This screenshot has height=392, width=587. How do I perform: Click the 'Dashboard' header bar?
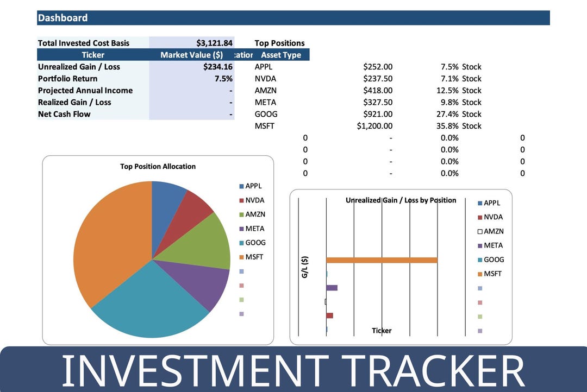pyautogui.click(x=293, y=18)
